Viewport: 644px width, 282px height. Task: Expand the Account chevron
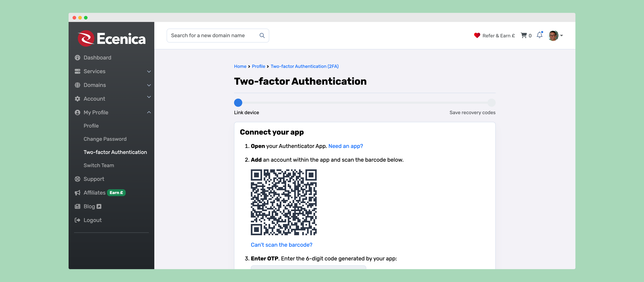(x=149, y=97)
